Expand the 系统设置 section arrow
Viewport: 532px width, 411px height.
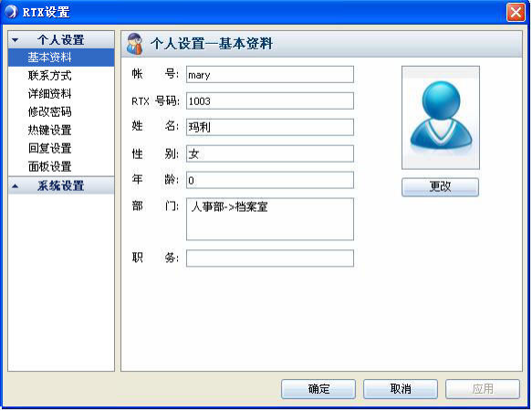tap(15, 185)
